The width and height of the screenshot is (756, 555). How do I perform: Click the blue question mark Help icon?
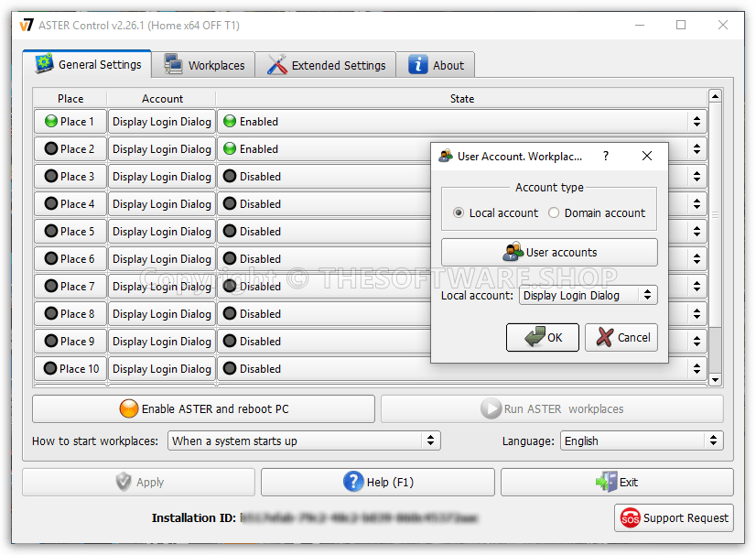pos(353,482)
